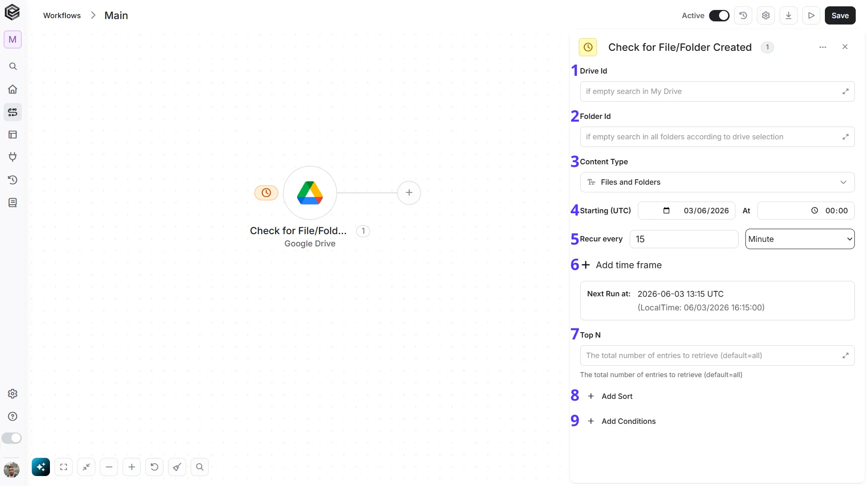Click the workflow version history icon in top bar

(x=743, y=15)
